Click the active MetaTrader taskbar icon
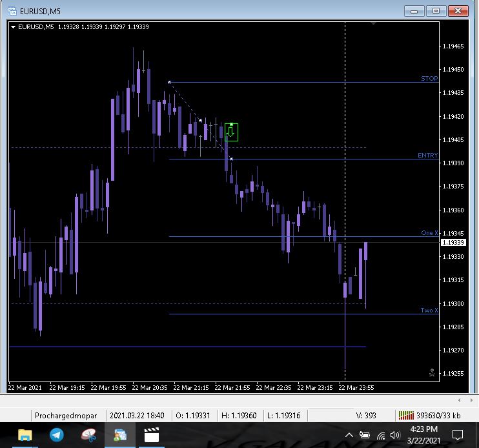Image resolution: width=479 pixels, height=448 pixels. [120, 435]
